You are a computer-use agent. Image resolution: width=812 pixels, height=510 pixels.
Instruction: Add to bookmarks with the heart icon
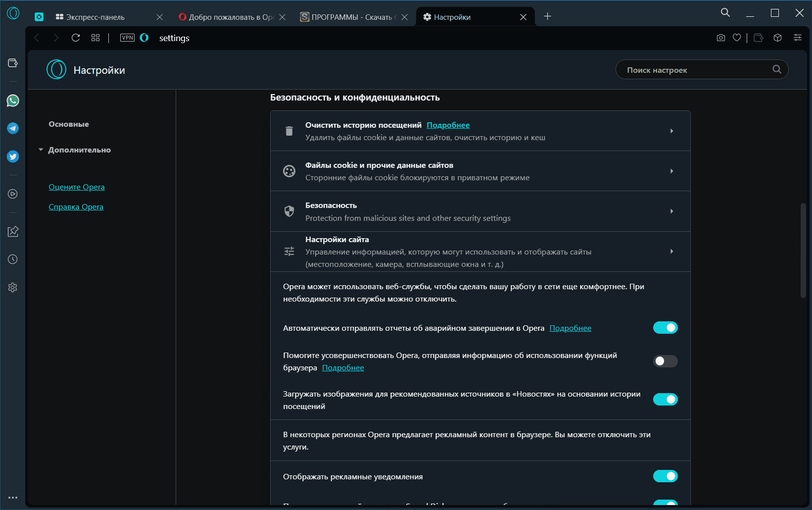(737, 38)
